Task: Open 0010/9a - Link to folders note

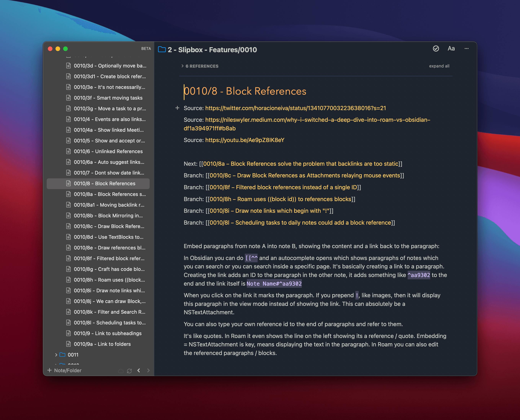Action: (102, 344)
